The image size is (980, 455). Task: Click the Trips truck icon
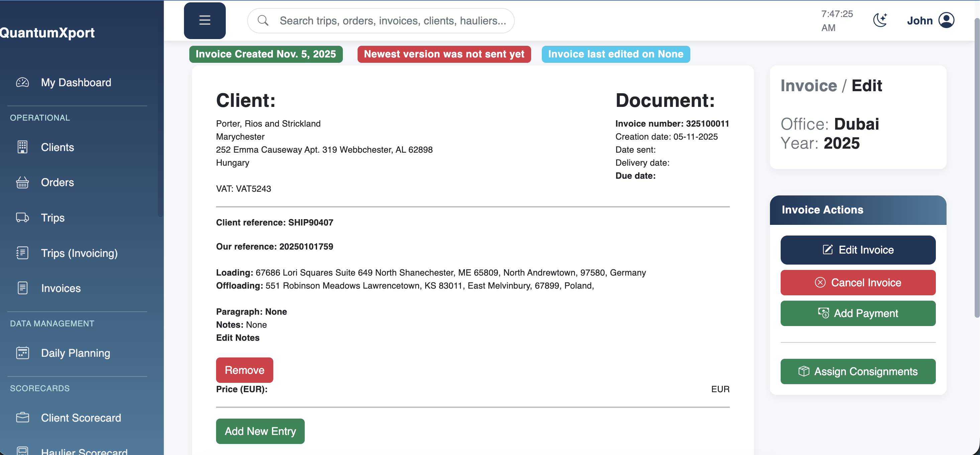tap(22, 217)
